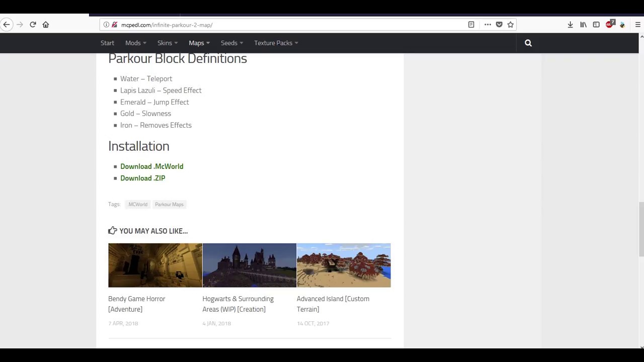Open the Advanced Island thumbnail

pyautogui.click(x=344, y=265)
